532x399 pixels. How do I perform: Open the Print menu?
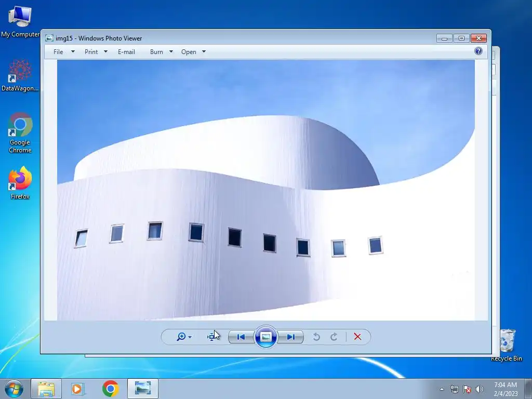click(91, 52)
